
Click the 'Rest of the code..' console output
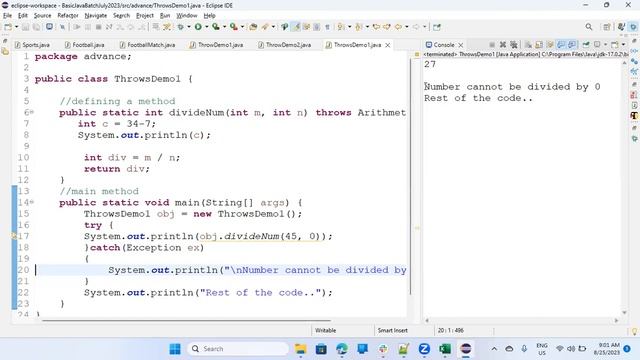coord(478,98)
